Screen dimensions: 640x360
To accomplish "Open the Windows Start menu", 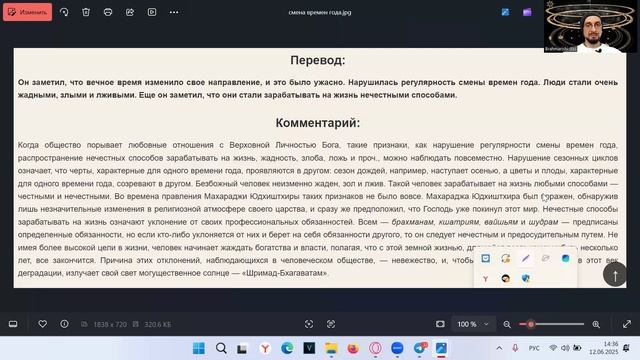I will coord(199,348).
